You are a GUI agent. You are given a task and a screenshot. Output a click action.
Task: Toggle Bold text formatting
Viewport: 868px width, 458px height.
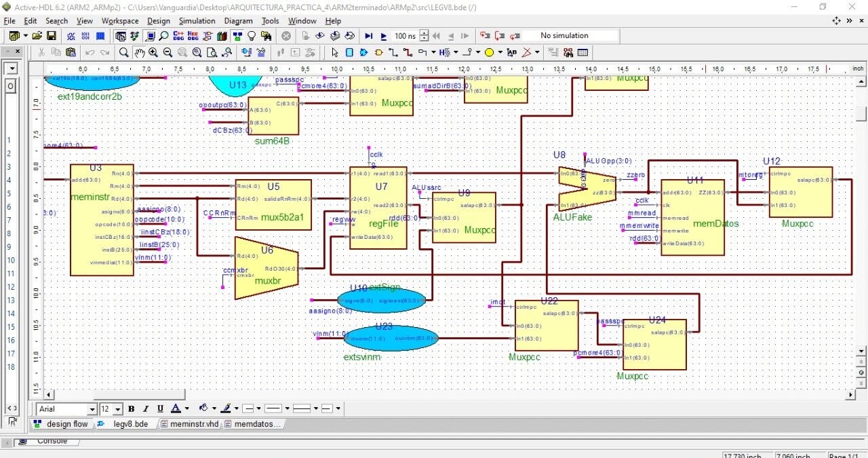(x=132, y=409)
